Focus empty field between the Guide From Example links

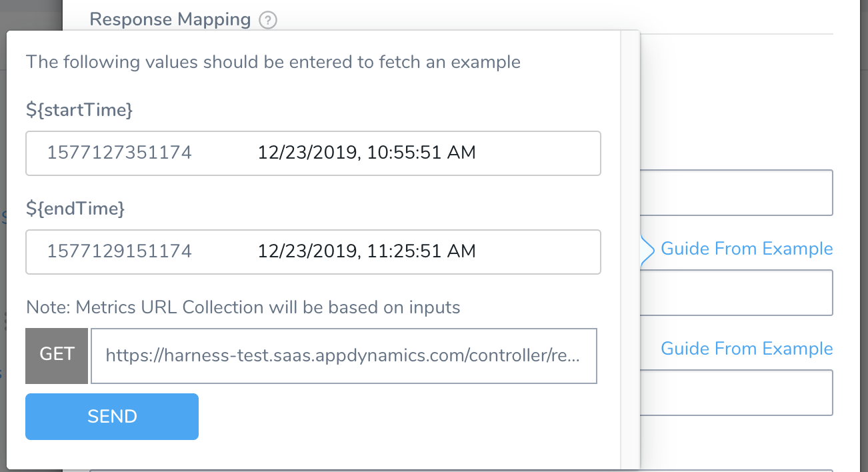click(x=736, y=293)
